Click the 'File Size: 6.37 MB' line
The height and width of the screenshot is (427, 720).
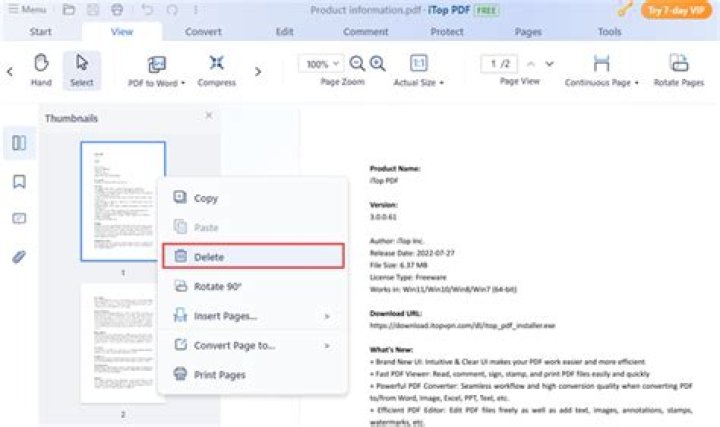[399, 265]
